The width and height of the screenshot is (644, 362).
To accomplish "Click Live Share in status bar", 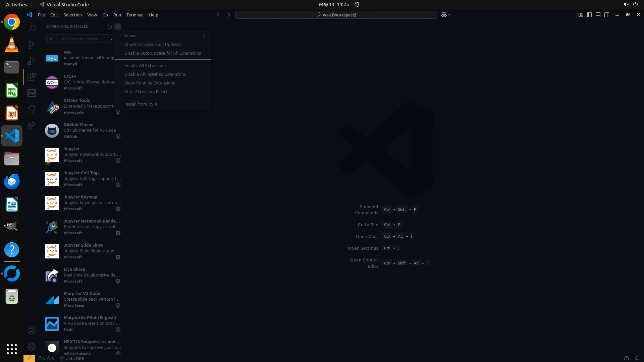I will pos(72,358).
